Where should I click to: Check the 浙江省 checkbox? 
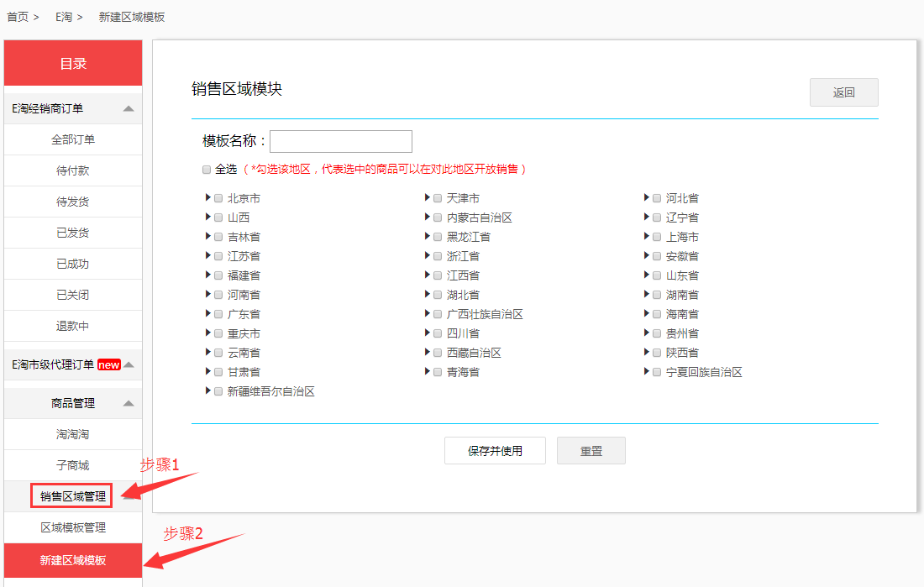[x=438, y=256]
